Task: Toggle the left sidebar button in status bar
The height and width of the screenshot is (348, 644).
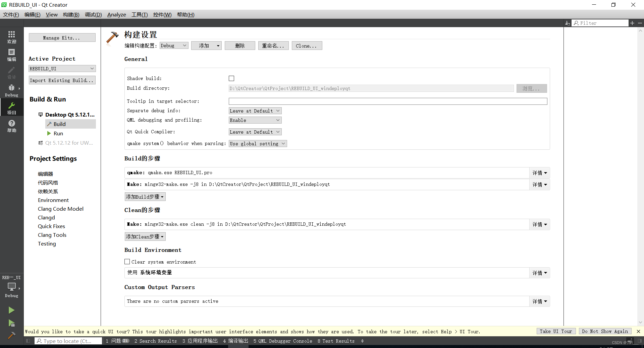Action: (28, 341)
